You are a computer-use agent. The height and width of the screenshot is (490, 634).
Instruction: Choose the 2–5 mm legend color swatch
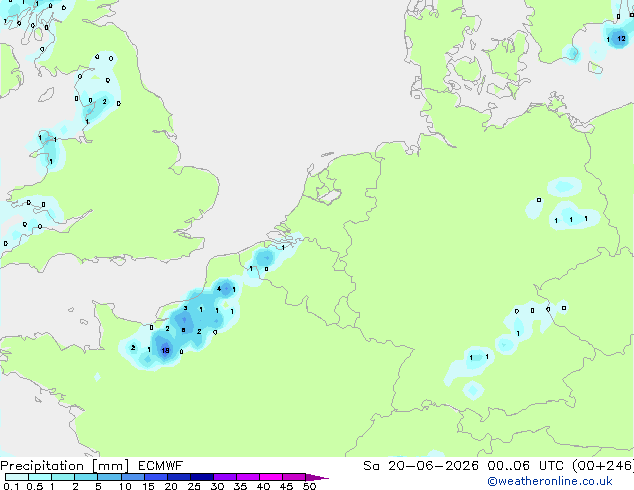coord(86,477)
